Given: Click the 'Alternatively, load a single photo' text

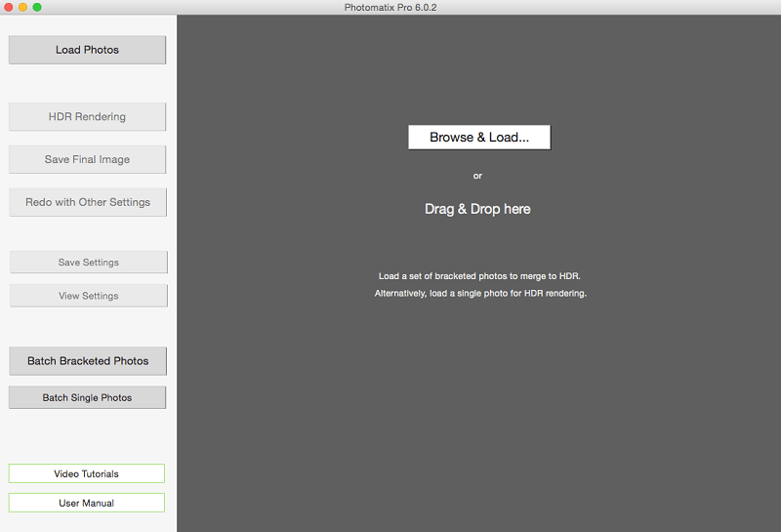Looking at the screenshot, I should pyautogui.click(x=479, y=293).
